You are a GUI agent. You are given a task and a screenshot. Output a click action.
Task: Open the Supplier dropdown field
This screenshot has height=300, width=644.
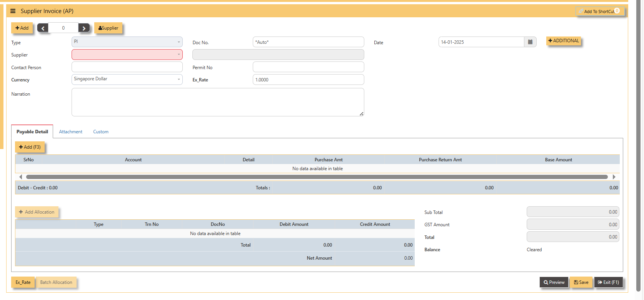[127, 55]
